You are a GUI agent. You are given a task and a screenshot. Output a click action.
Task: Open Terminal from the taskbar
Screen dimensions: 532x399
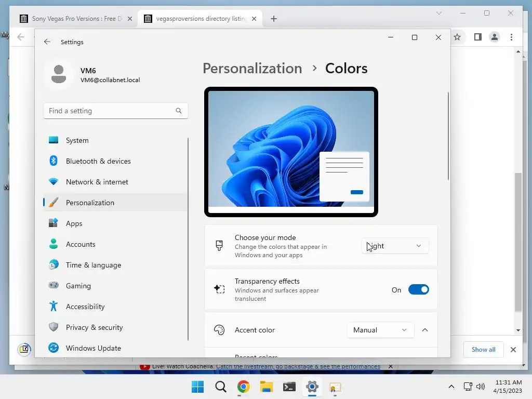289,387
